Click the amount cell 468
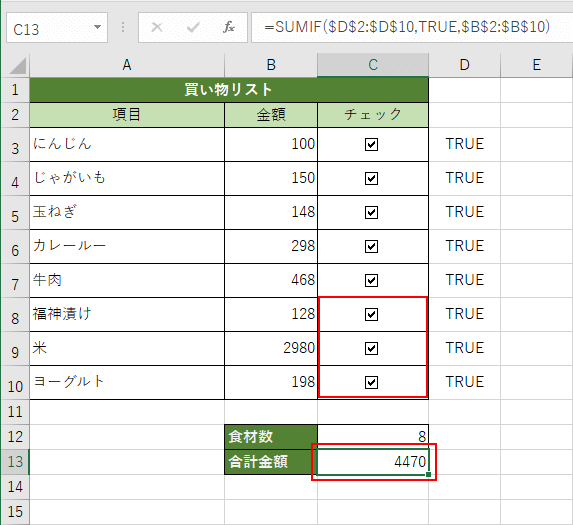573x525 pixels. [x=271, y=281]
